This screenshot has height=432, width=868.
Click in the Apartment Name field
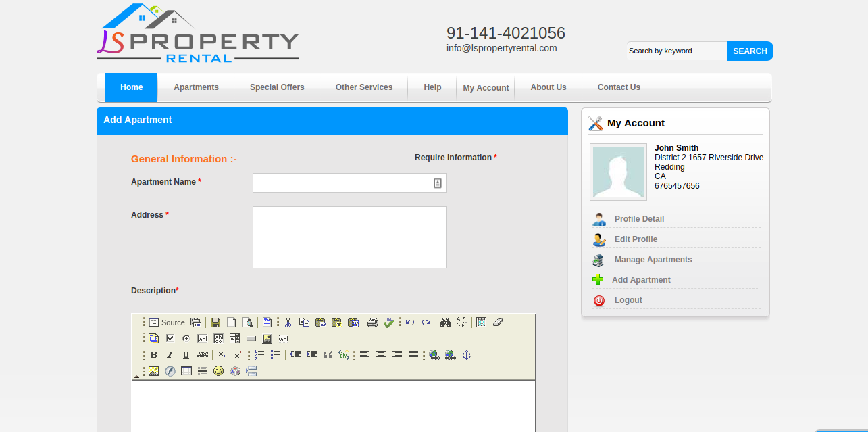point(350,183)
